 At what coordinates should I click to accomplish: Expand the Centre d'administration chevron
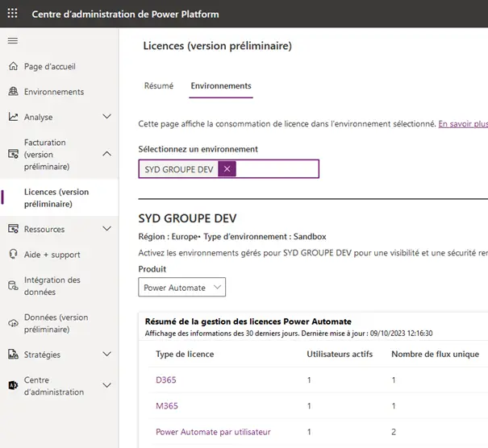tap(106, 385)
